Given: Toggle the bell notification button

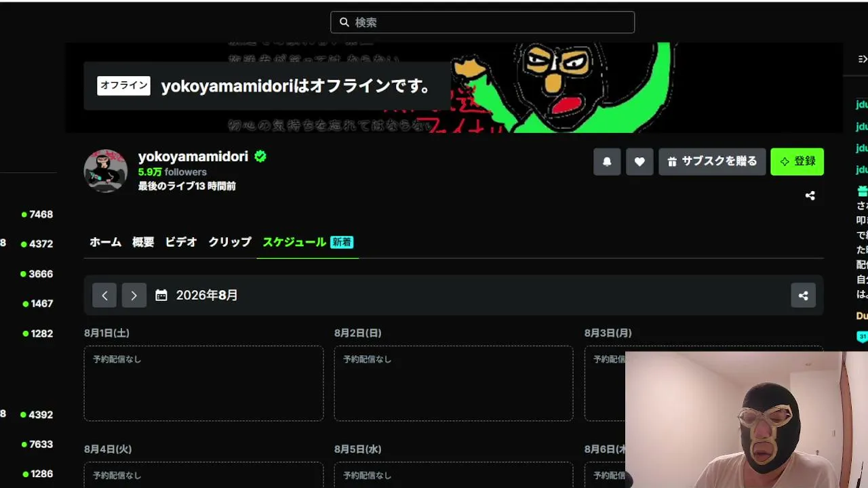Looking at the screenshot, I should [x=607, y=162].
